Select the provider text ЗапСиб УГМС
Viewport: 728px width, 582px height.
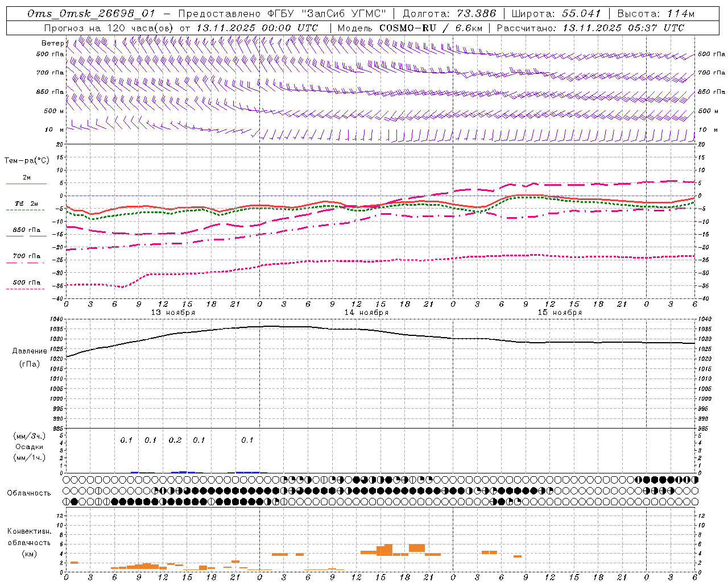click(x=344, y=14)
